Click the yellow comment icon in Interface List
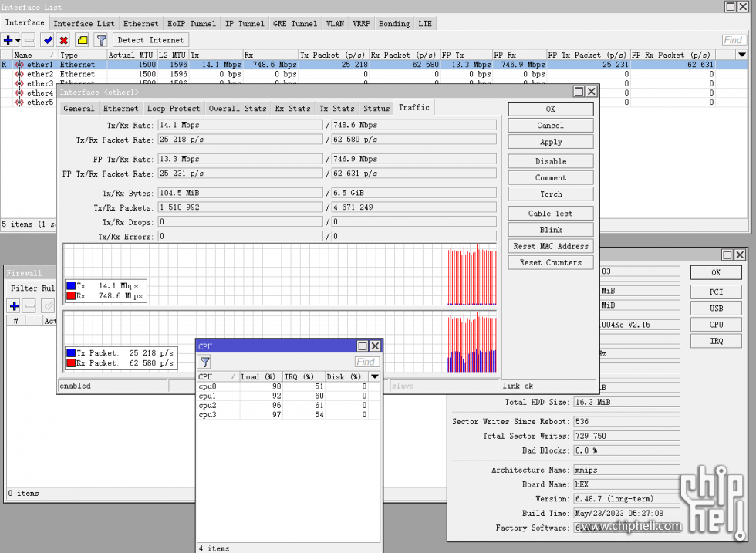 [x=83, y=40]
